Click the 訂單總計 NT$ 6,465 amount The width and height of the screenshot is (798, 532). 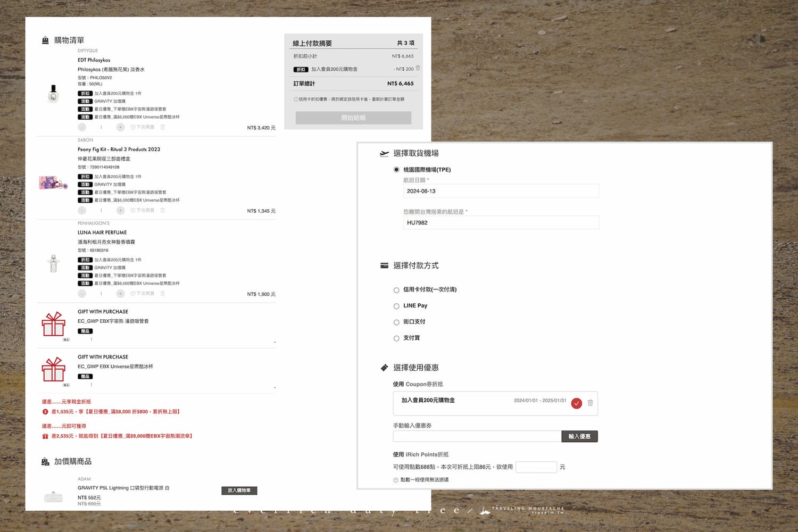[400, 84]
